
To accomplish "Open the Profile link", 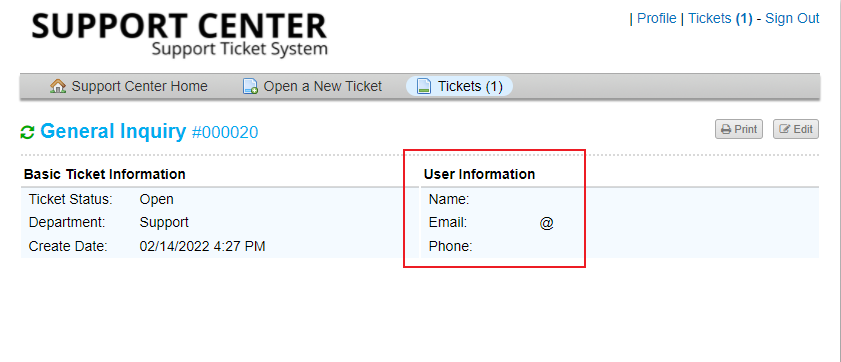I will coord(656,18).
